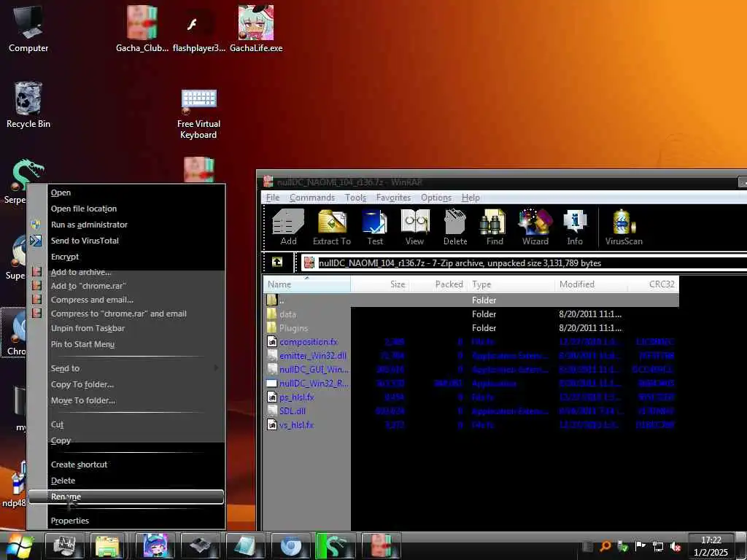Select the Plugins folder row
The height and width of the screenshot is (560, 747).
471,328
